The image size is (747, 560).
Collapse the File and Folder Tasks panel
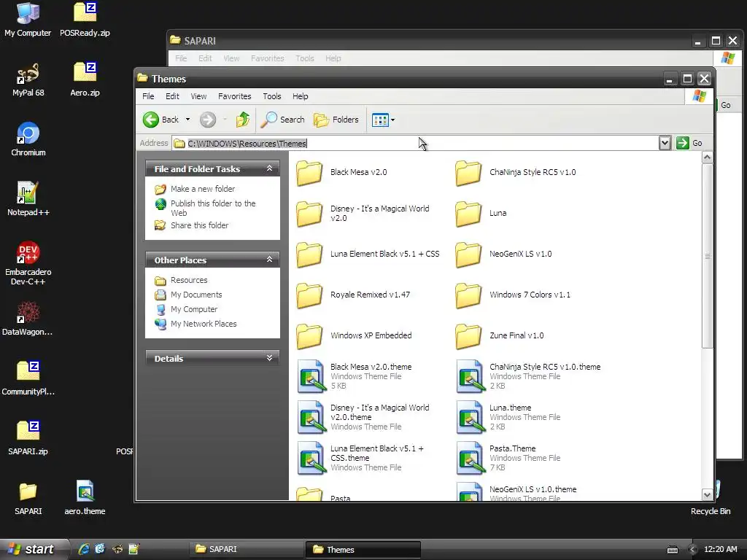tap(270, 168)
